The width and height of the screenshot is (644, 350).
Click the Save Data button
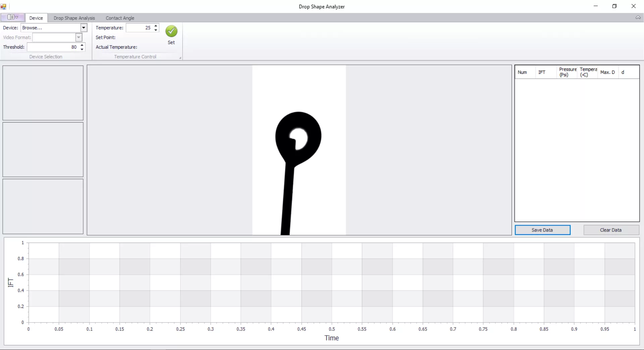click(x=542, y=230)
